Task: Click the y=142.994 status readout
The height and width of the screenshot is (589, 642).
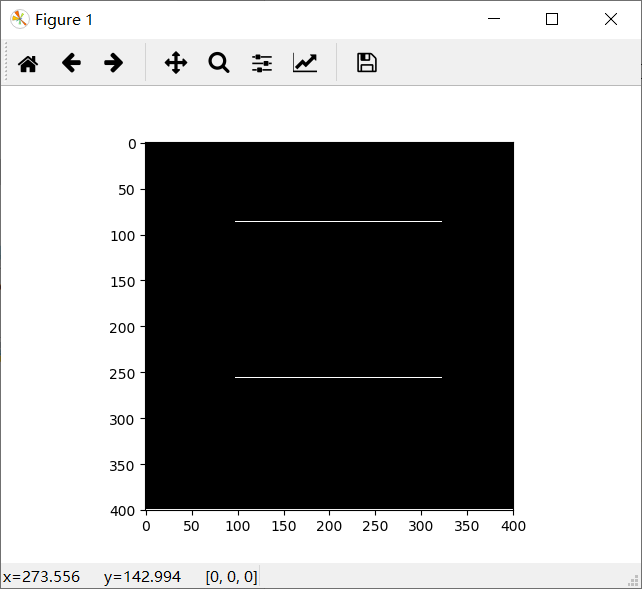Action: click(142, 577)
